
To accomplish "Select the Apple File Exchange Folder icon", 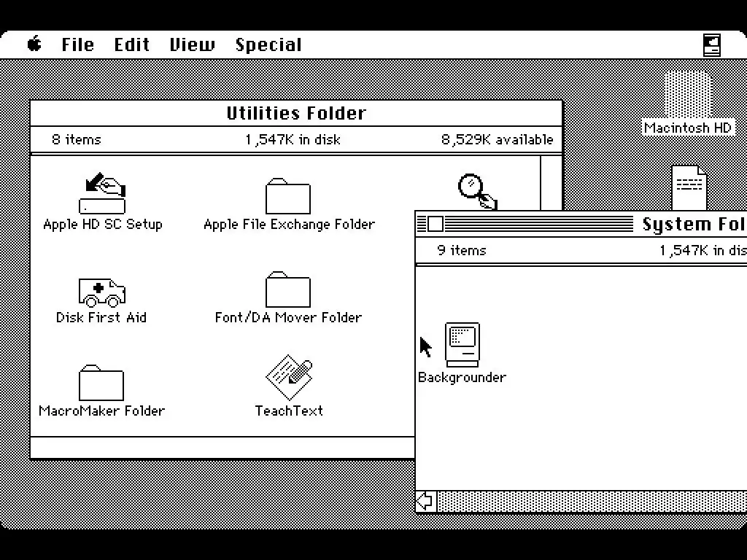I will [287, 195].
